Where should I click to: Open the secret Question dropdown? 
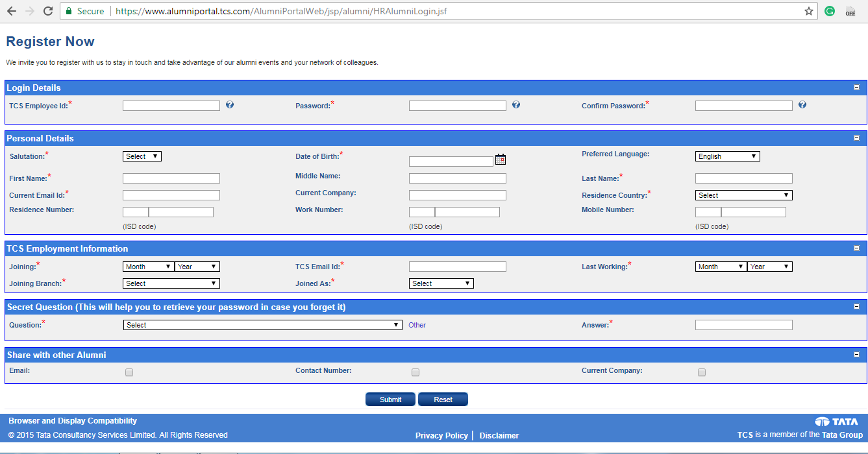click(263, 325)
